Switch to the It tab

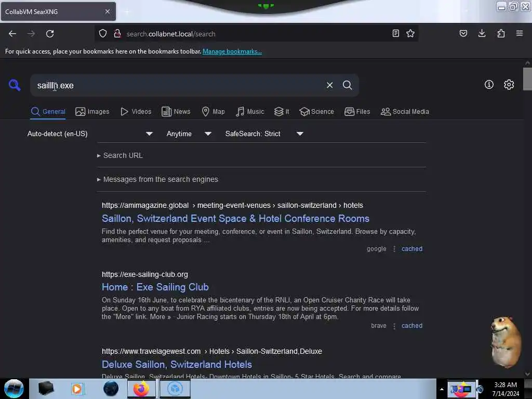pyautogui.click(x=282, y=112)
